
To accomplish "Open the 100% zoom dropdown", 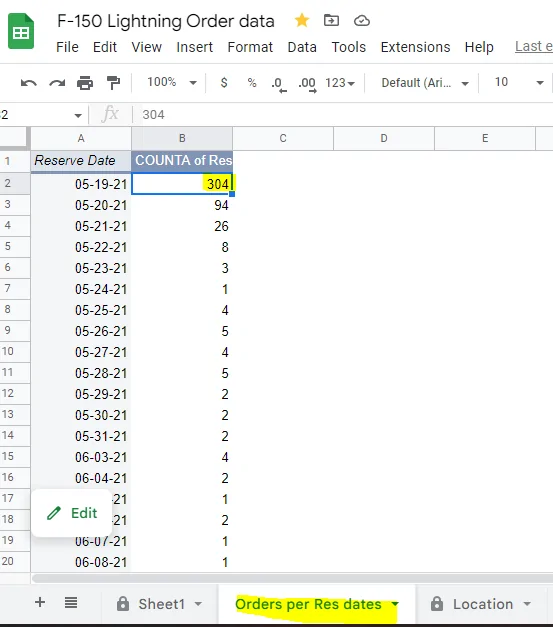I will 172,82.
